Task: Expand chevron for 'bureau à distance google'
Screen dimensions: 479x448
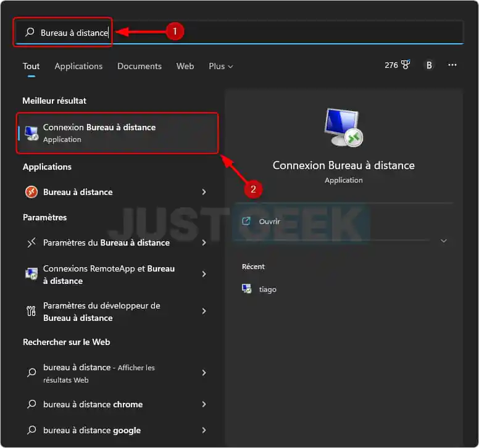Action: pos(204,430)
